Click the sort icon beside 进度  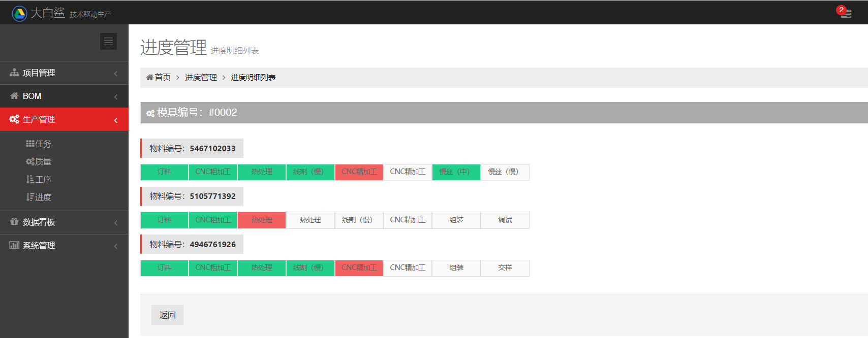[30, 197]
